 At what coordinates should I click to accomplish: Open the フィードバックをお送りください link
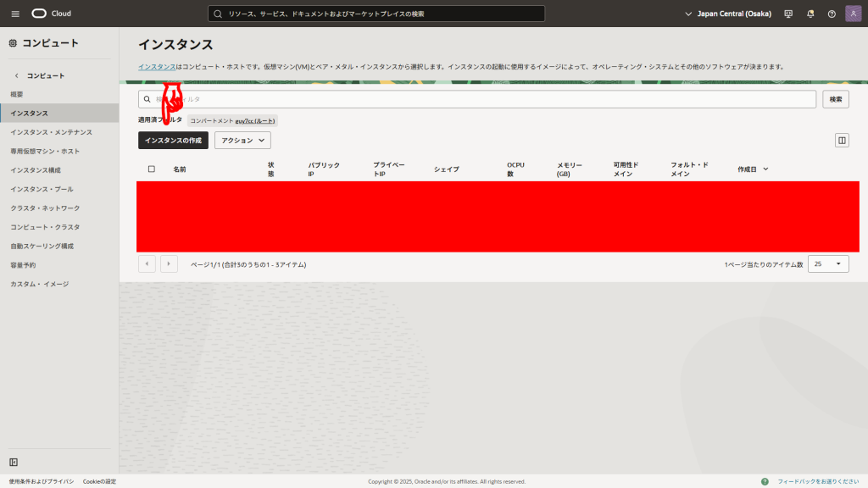click(x=817, y=481)
